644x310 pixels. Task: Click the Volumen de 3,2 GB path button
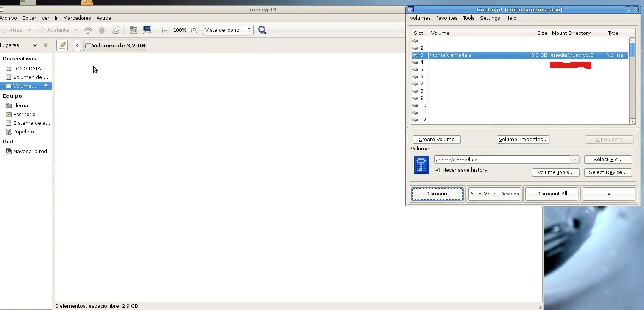point(115,45)
